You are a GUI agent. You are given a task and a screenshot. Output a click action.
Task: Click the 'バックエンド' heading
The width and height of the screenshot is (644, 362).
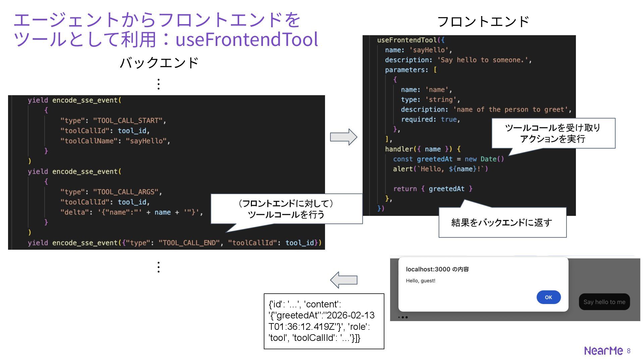(159, 63)
